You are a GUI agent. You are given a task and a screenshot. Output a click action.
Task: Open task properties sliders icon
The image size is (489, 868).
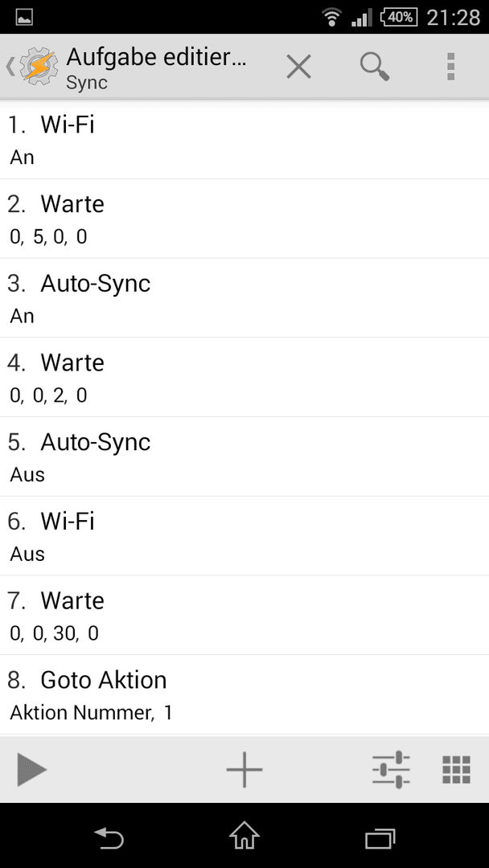pos(391,769)
